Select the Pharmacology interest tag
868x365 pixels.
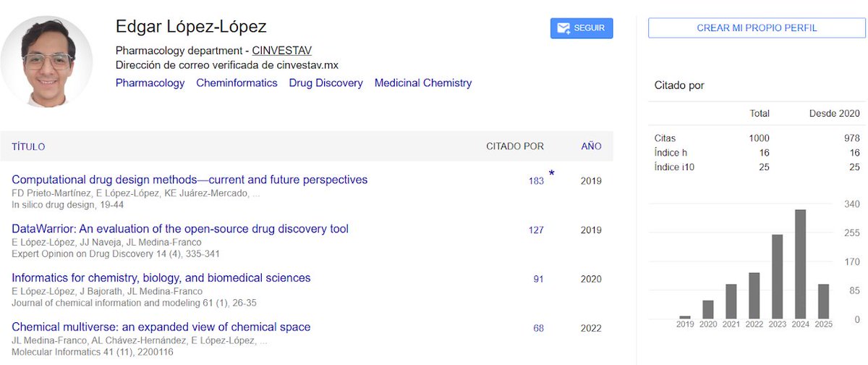pyautogui.click(x=150, y=83)
